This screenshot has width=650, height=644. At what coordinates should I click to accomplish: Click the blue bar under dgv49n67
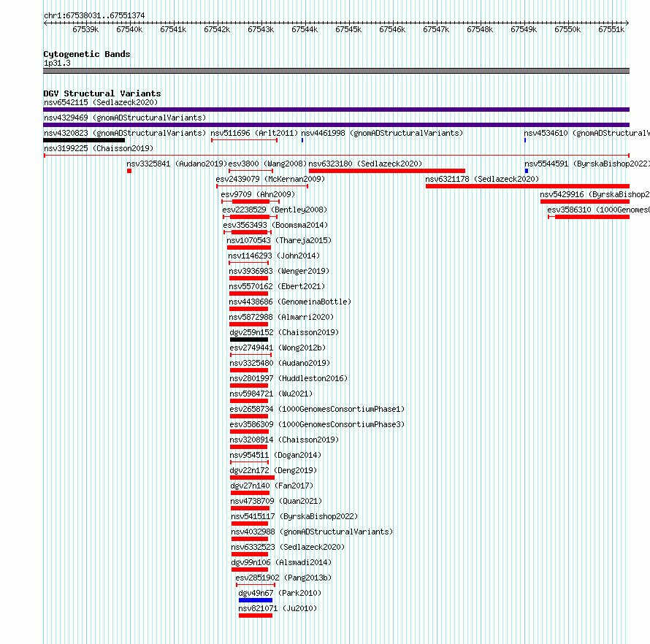coord(256,600)
